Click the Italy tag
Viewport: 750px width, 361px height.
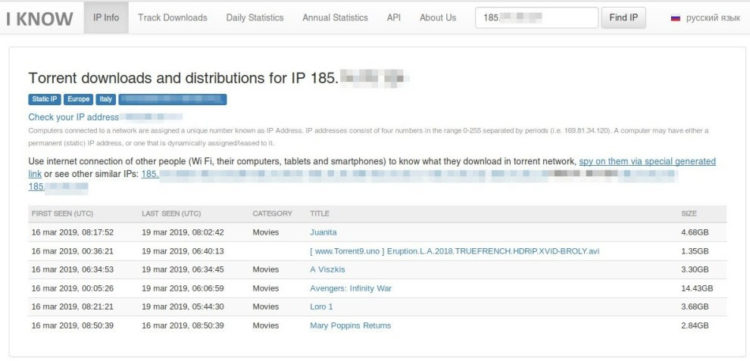pos(106,99)
